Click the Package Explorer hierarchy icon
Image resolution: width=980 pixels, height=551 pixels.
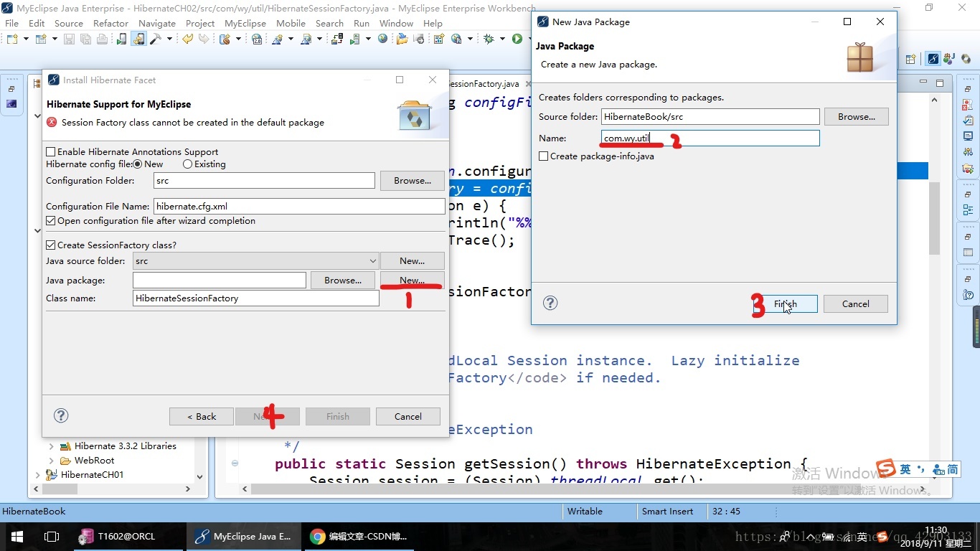pyautogui.click(x=37, y=84)
